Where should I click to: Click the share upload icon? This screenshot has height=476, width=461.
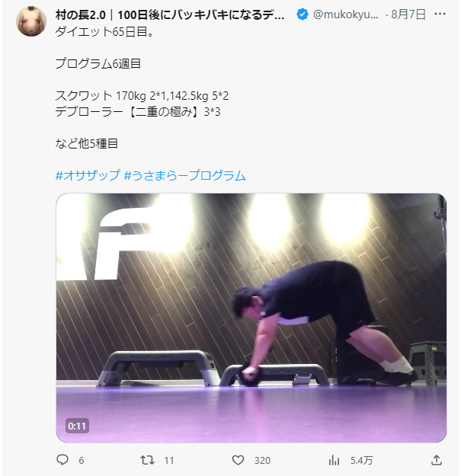tap(437, 460)
